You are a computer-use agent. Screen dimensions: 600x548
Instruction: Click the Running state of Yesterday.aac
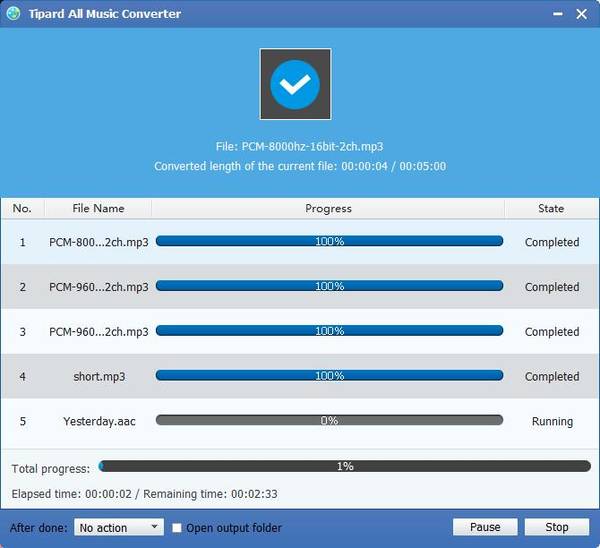552,421
